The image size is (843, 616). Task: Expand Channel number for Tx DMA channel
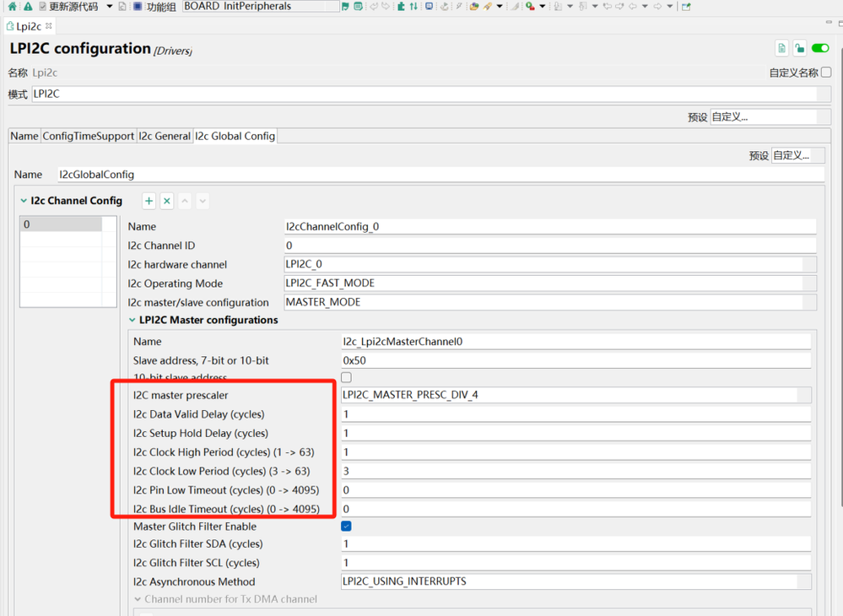point(138,599)
